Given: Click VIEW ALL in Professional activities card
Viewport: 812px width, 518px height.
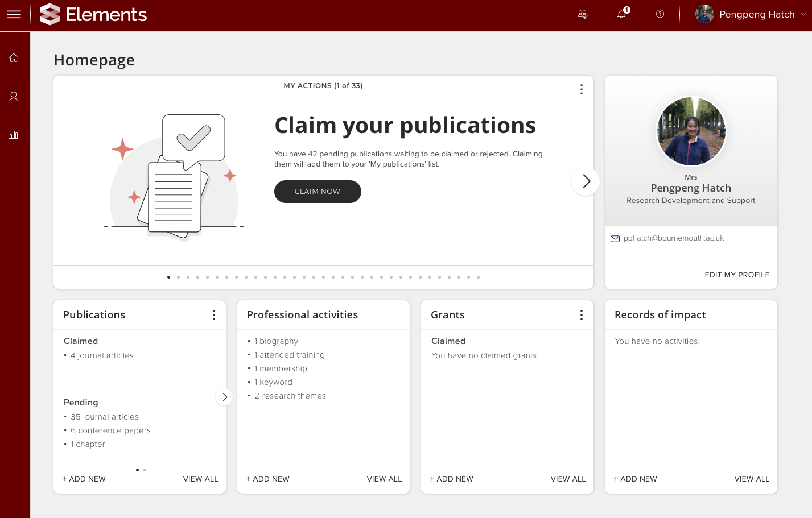Looking at the screenshot, I should pos(384,479).
